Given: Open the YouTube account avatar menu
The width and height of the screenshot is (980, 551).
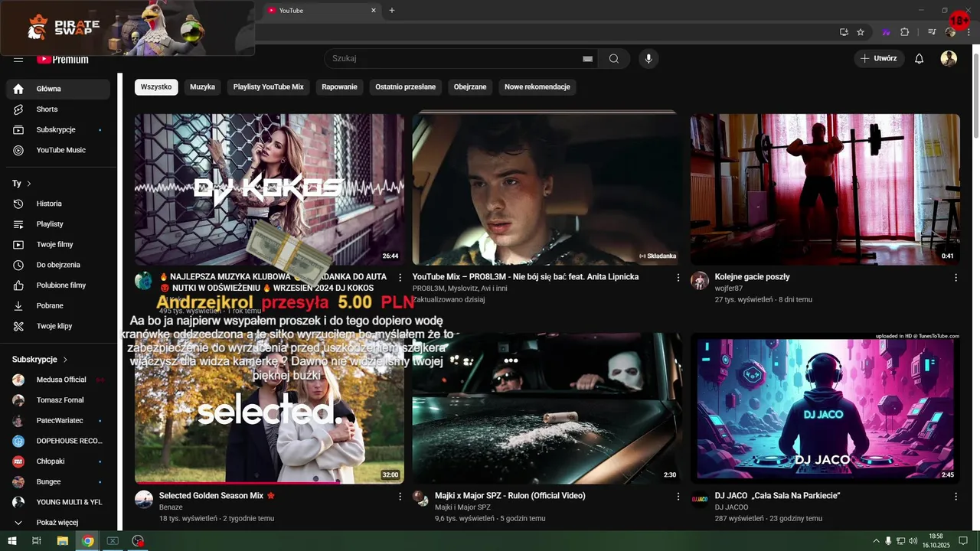Looking at the screenshot, I should coord(949,59).
